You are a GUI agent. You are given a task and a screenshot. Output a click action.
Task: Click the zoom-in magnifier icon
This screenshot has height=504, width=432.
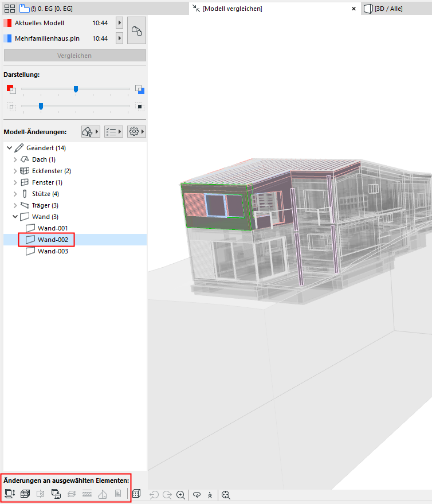click(181, 495)
